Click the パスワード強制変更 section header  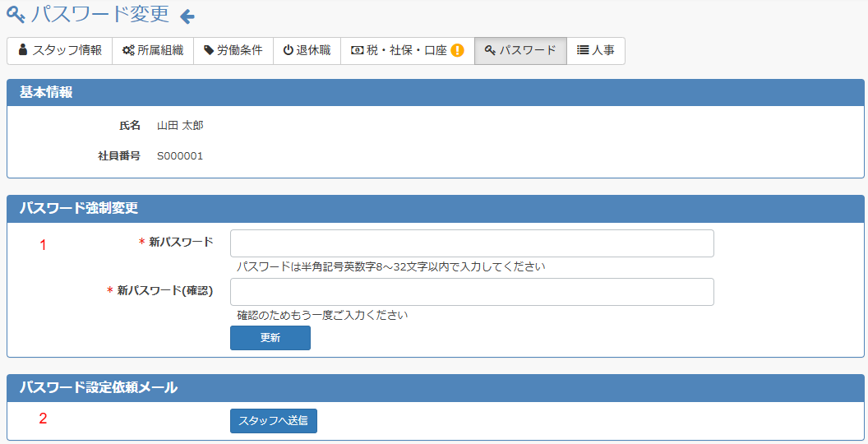click(x=79, y=208)
